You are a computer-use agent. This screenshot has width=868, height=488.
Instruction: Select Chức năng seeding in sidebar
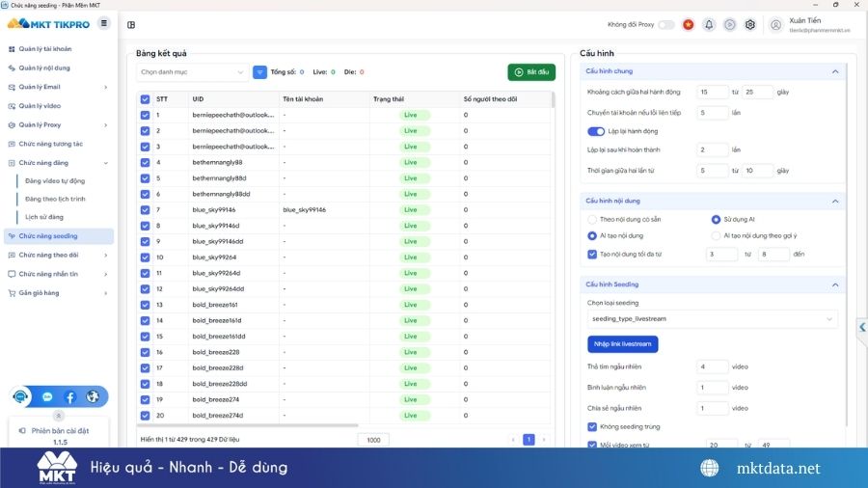(x=58, y=236)
